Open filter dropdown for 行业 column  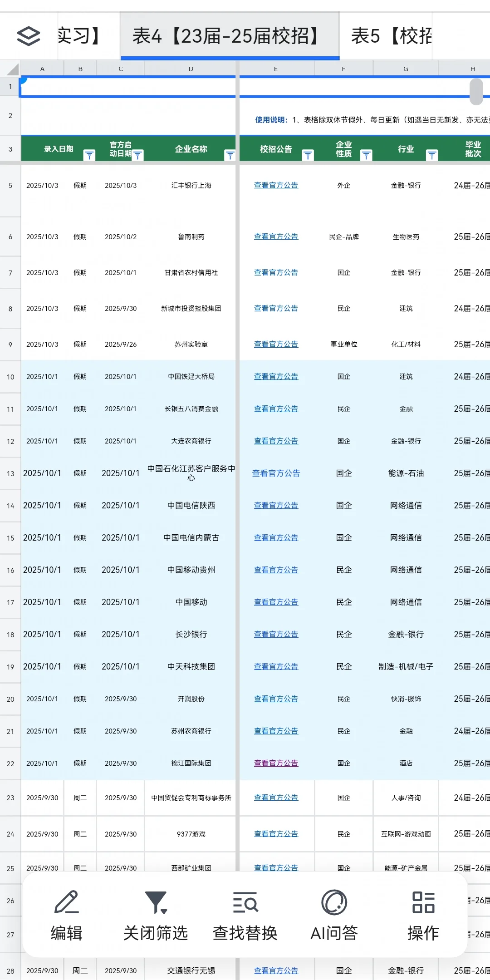(x=432, y=155)
